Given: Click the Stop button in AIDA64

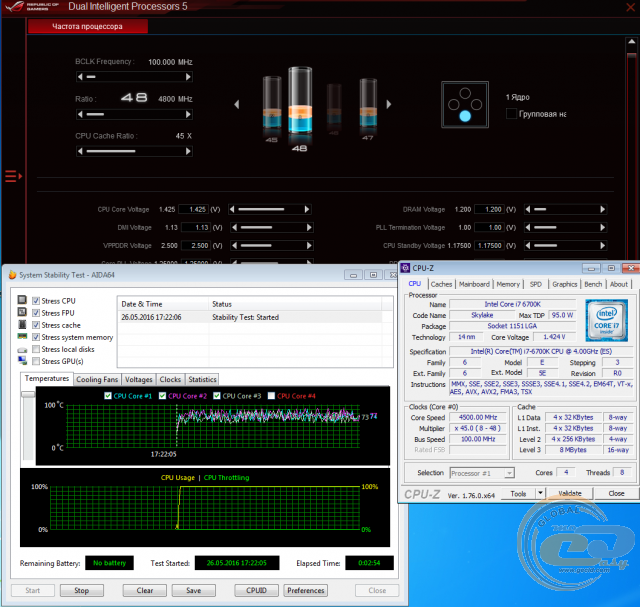Looking at the screenshot, I should (x=82, y=590).
